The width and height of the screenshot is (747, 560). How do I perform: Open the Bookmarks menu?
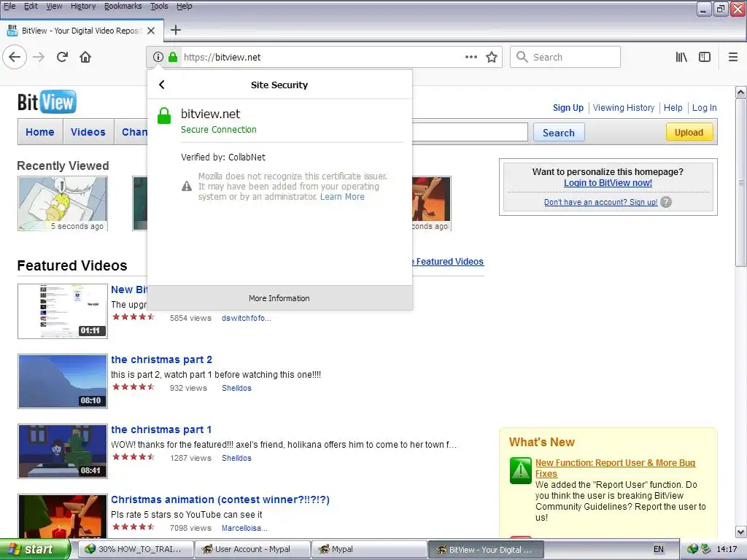(x=123, y=6)
